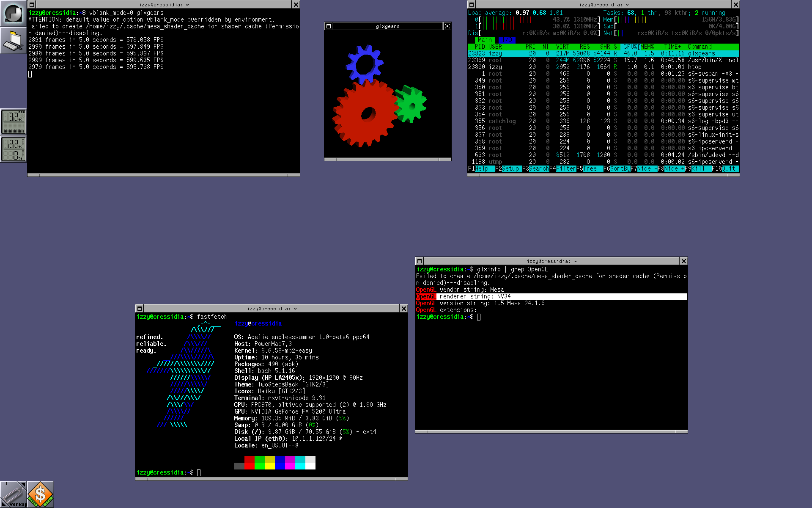Screen dimensions: 812x508
Task: Select the /usr/bin/X process row in htop
Action: coord(603,60)
